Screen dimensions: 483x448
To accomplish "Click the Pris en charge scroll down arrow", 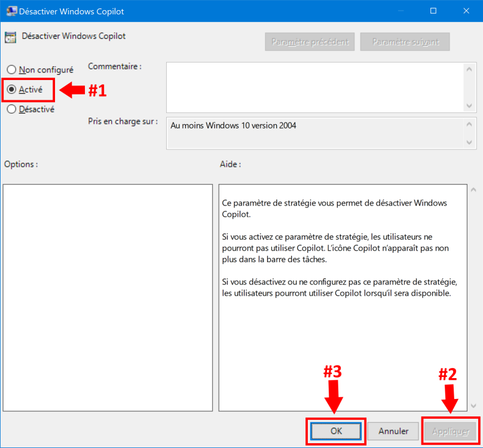I will pos(469,142).
